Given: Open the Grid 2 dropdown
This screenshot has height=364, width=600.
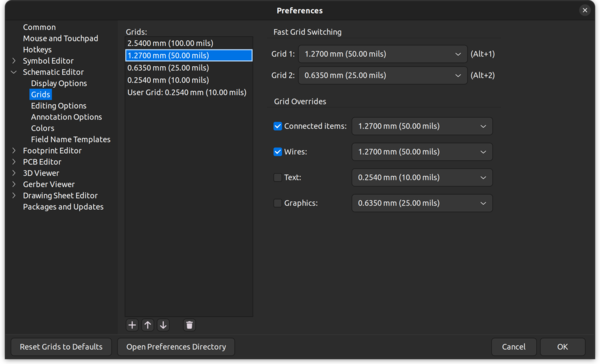Looking at the screenshot, I should 383,75.
